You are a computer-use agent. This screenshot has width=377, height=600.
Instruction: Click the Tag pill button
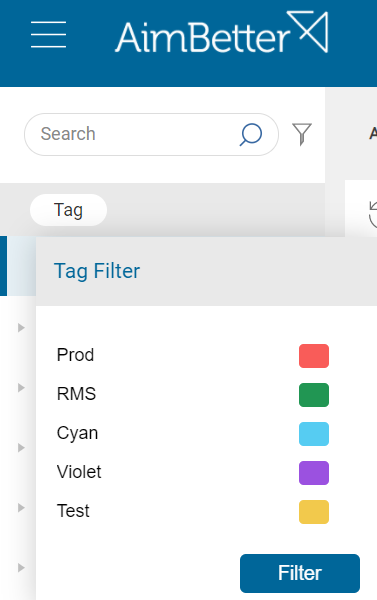(69, 210)
